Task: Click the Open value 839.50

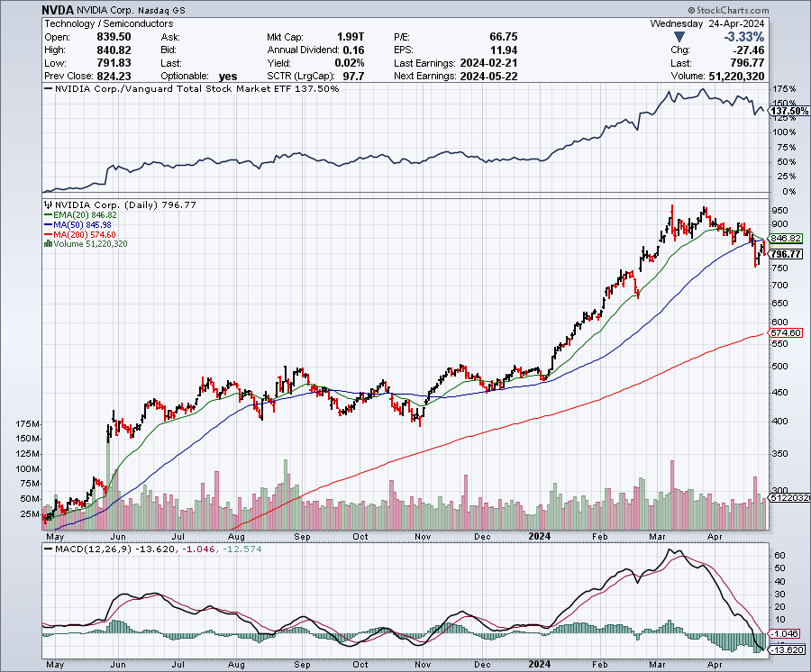Action: (114, 37)
